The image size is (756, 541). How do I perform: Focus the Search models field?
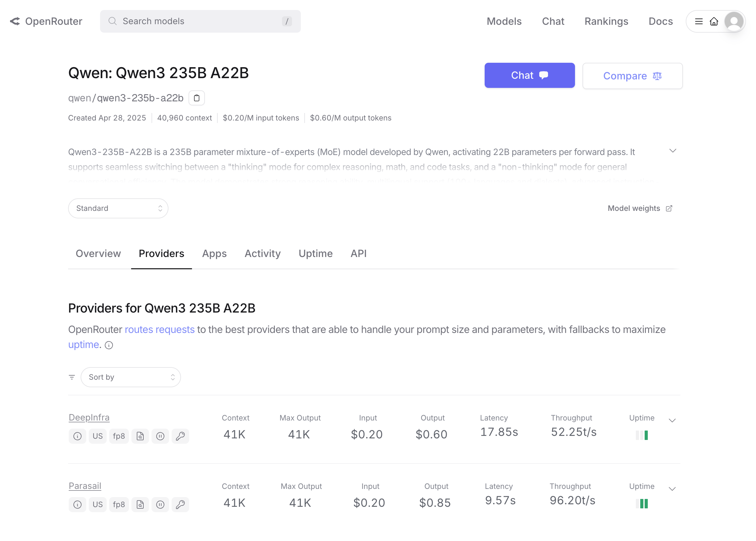point(200,21)
